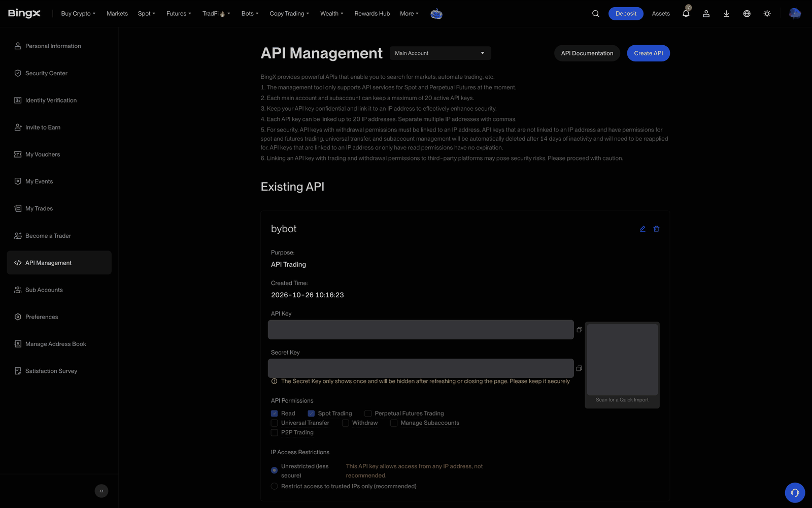Open the language globe icon
Image resolution: width=812 pixels, height=508 pixels.
(747, 14)
